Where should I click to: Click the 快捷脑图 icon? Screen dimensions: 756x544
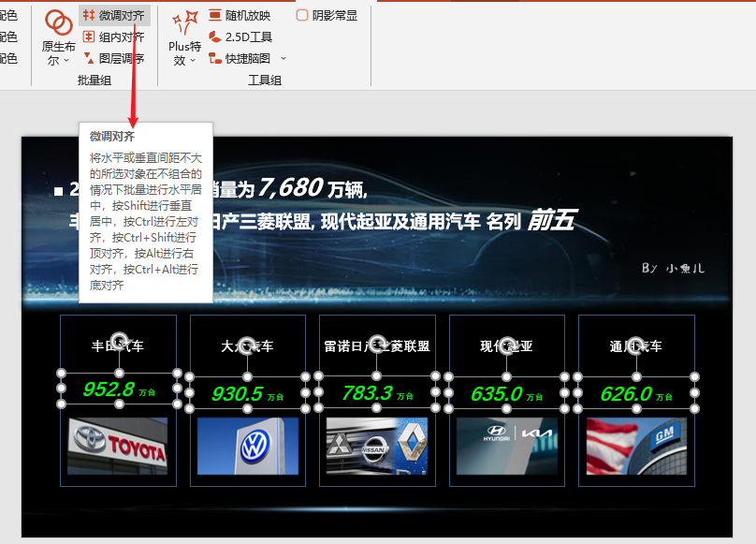coord(215,58)
